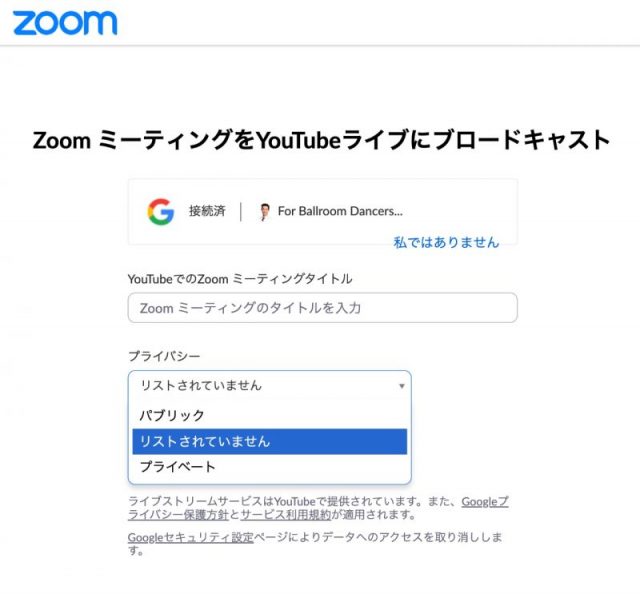The image size is (640, 594).
Task: Click the connected account avatar picture
Action: click(x=264, y=212)
